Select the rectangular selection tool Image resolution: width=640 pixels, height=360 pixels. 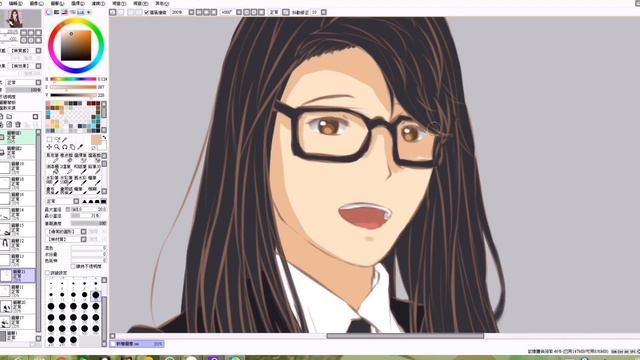click(49, 140)
